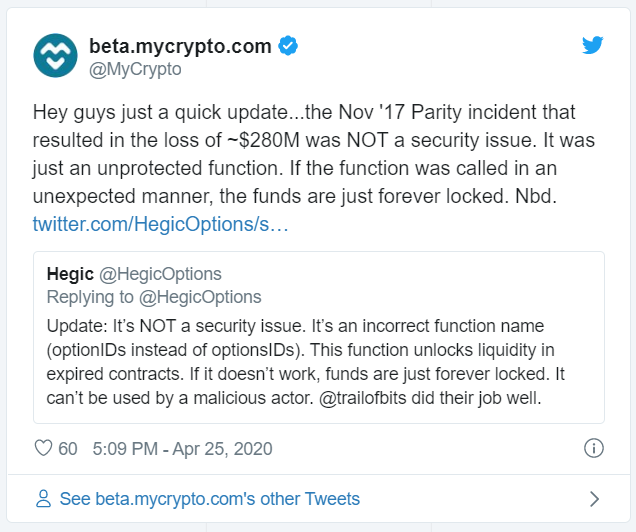The width and height of the screenshot is (636, 532).
Task: Open the @trailofbits mention
Action: pos(363,398)
